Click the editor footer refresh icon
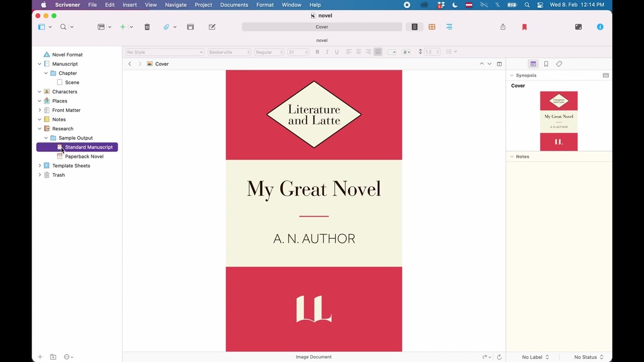644x362 pixels. pyautogui.click(x=499, y=357)
